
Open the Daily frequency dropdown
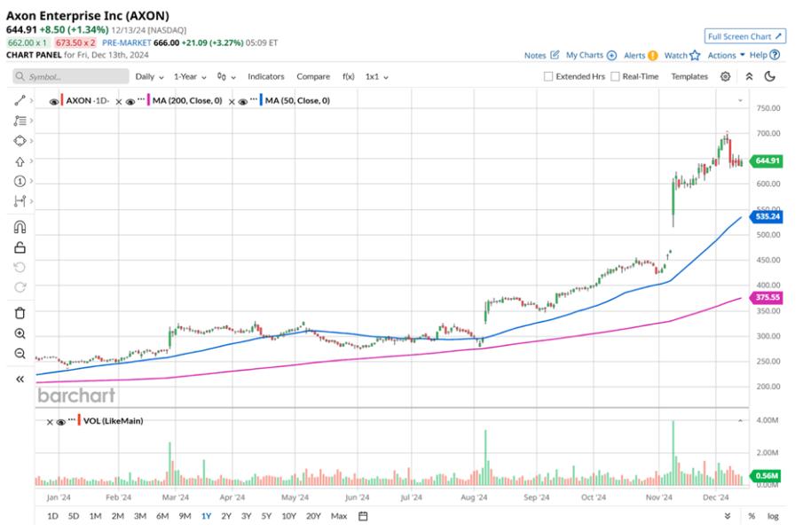coord(149,77)
